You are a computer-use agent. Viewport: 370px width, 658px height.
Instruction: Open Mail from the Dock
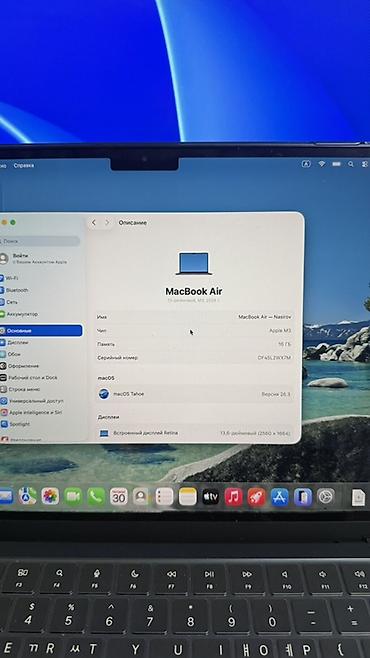(x=5, y=497)
